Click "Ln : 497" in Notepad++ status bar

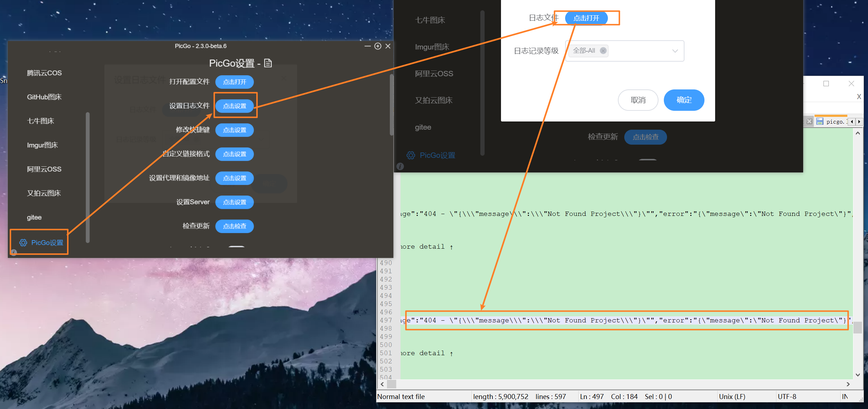pyautogui.click(x=592, y=397)
